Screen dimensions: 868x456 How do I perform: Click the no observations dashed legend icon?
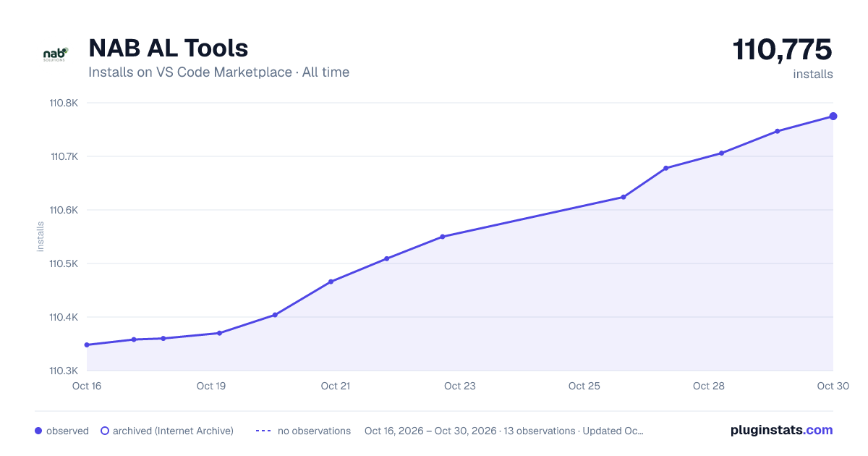coord(263,431)
